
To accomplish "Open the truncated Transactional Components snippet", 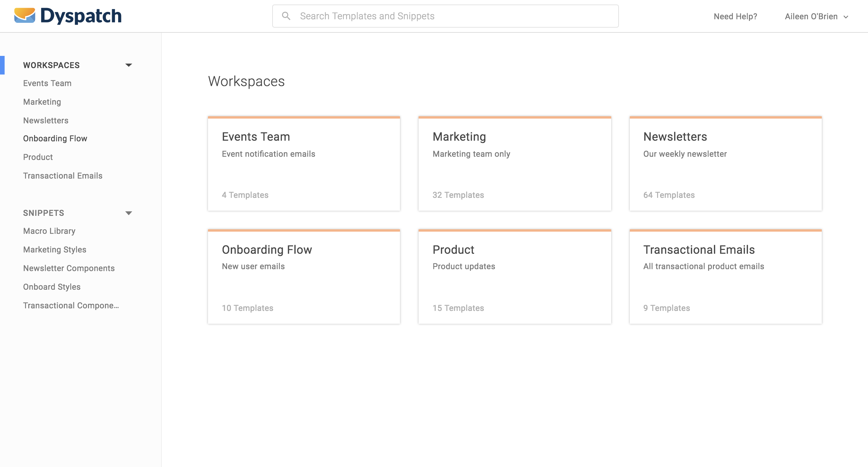I will coord(71,305).
